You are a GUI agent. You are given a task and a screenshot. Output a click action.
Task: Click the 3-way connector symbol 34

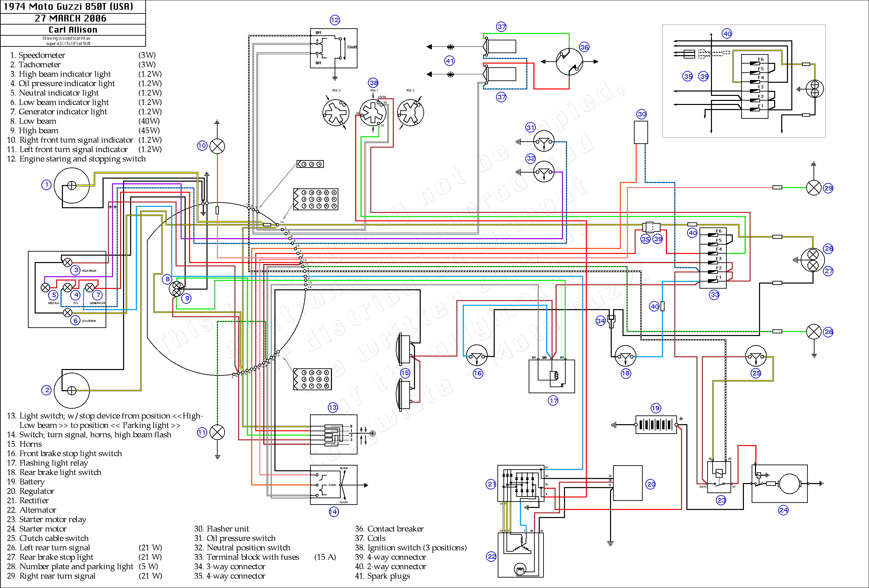point(611,321)
